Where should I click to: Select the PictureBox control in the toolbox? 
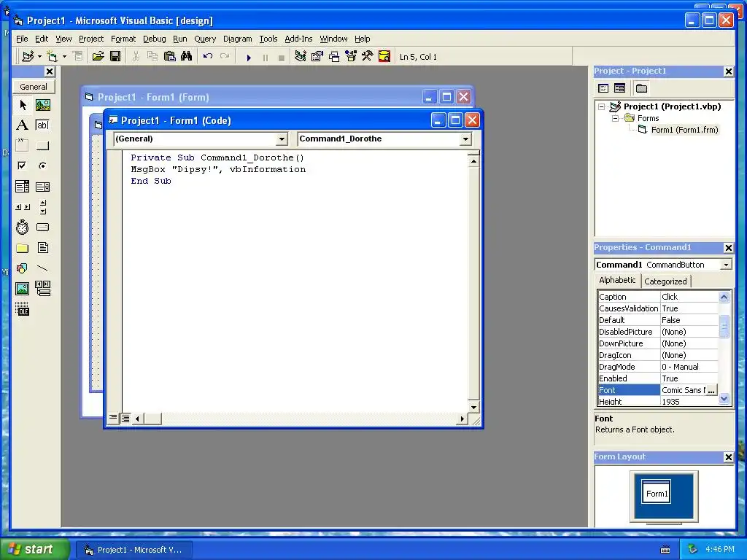[x=43, y=105]
